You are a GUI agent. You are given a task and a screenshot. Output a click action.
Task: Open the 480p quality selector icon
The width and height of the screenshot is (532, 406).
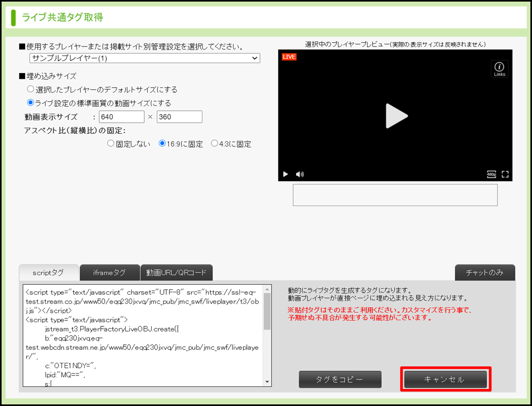(x=491, y=174)
